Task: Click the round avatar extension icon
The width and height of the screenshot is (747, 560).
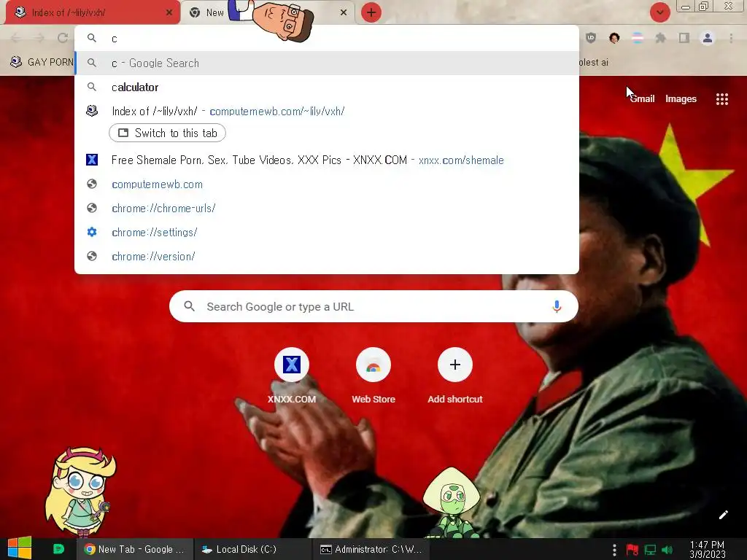Action: coord(614,38)
